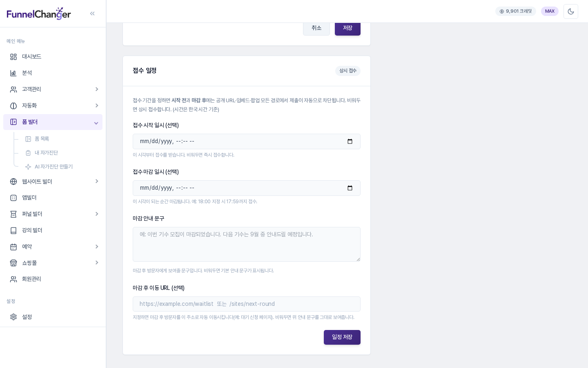Viewport: 588px width, 368px height.
Task: Open the 폼 목록 menu item
Action: [x=60, y=139]
